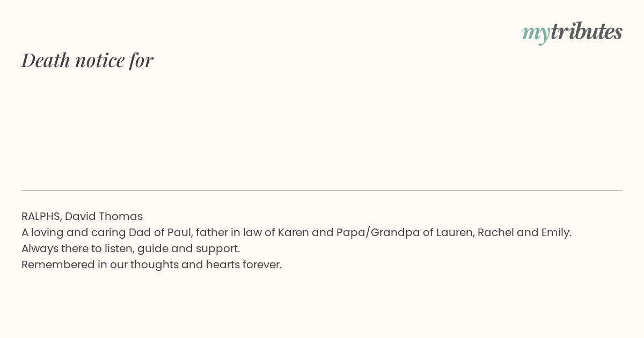
Task: Click the mytributes logo
Action: click(x=572, y=32)
